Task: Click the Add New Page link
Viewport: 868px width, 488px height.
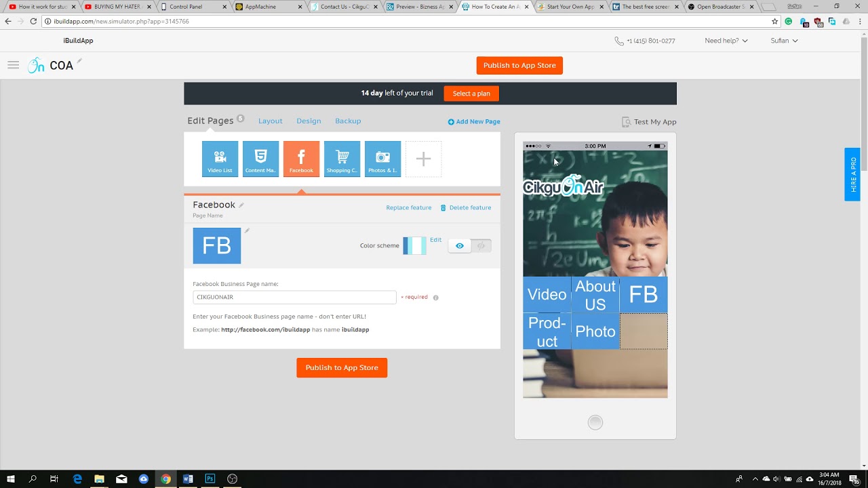Action: [474, 122]
